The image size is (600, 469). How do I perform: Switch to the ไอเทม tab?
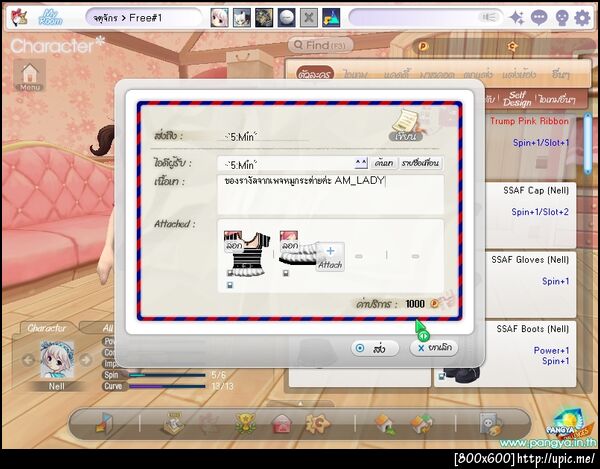355,74
